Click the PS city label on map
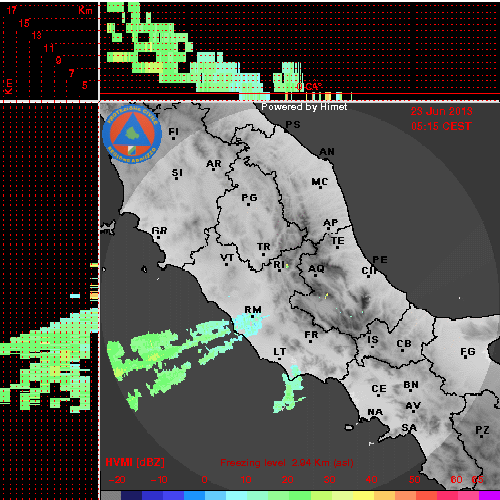This screenshot has width=500, height=500. click(x=293, y=124)
